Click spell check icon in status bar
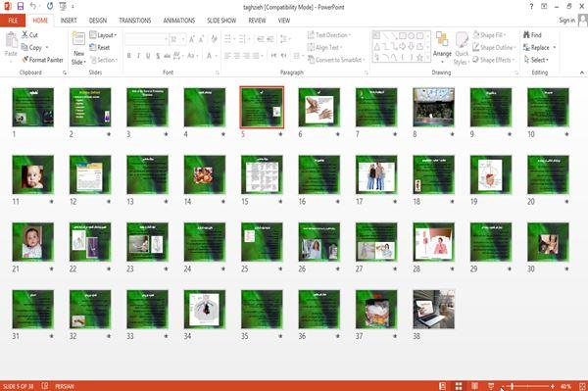 45,386
